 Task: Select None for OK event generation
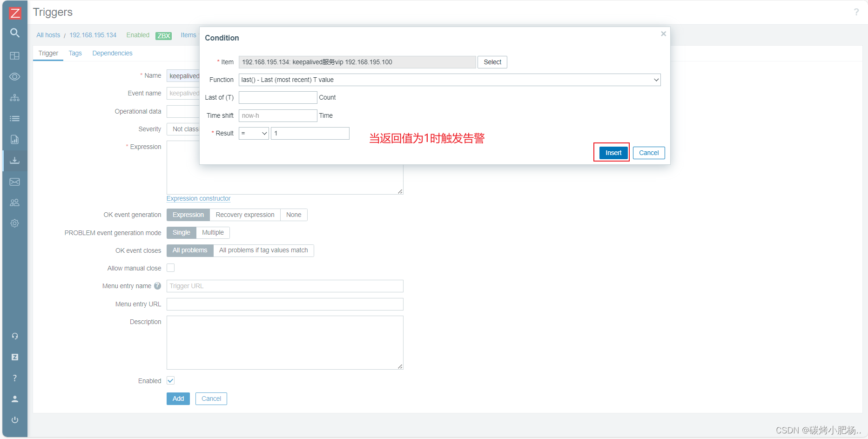pyautogui.click(x=294, y=215)
